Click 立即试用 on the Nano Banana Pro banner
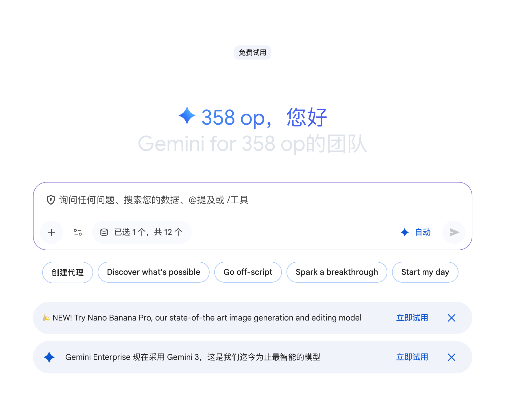Screen dimensions: 514x420 [x=412, y=318]
